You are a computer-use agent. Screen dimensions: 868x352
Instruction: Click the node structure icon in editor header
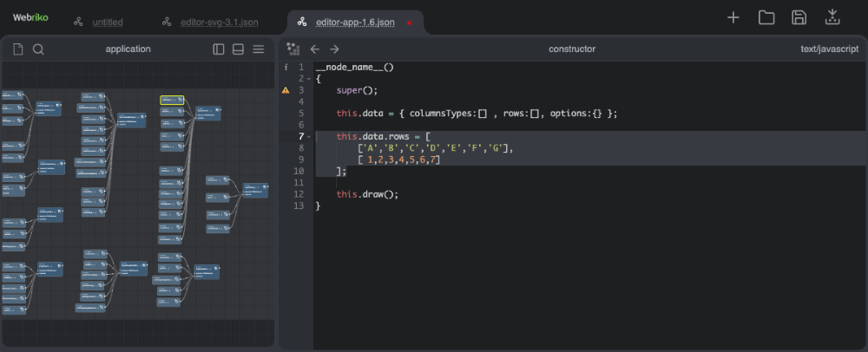(x=293, y=49)
